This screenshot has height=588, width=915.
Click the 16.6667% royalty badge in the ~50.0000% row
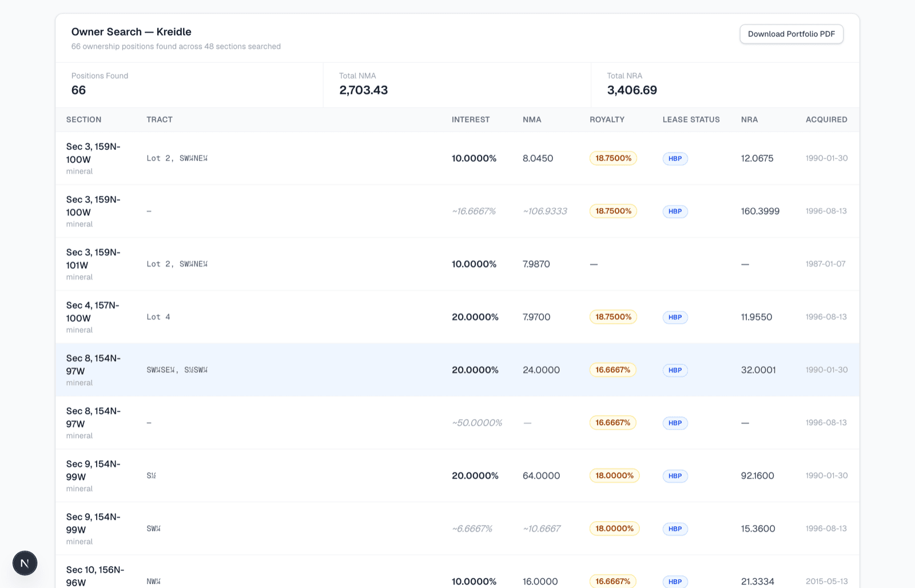click(x=612, y=423)
